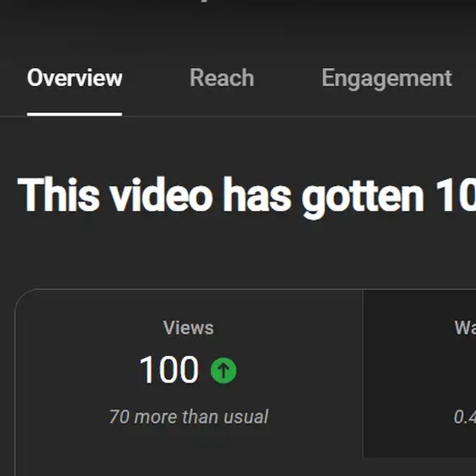Click the vertical divider between metric cards
476x476 pixels.
point(363,373)
